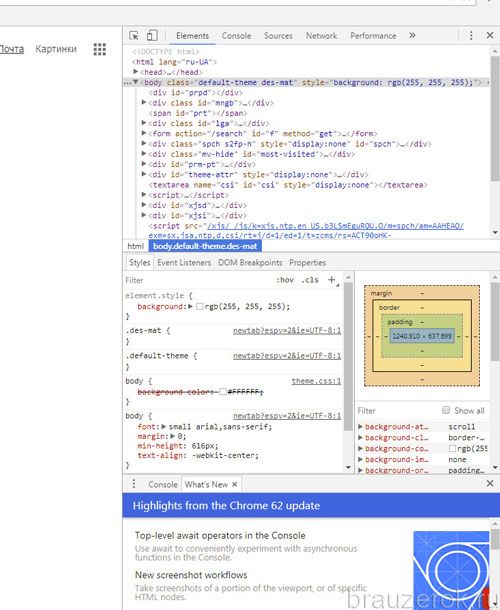Image resolution: width=500 pixels, height=610 pixels.
Task: Expand the theme-attr div node
Action: 144,174
